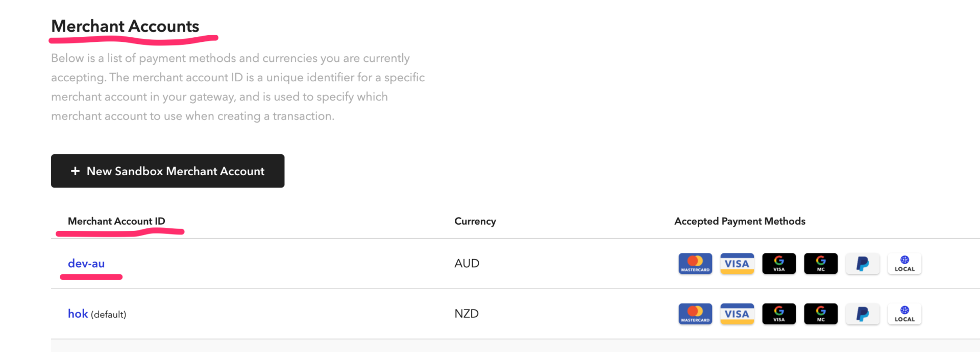Click the Local payment icon for dev-au
Image resolution: width=980 pixels, height=352 pixels.
tap(904, 264)
